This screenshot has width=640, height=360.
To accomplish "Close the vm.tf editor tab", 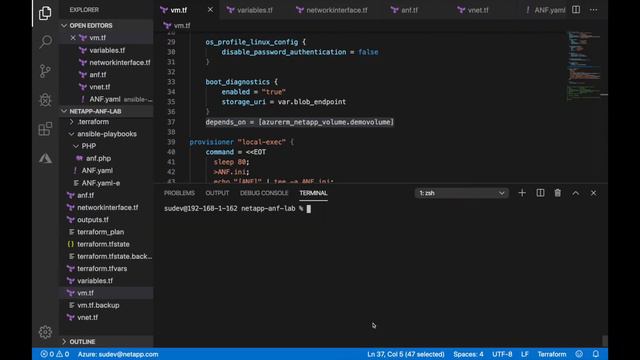I will (210, 10).
